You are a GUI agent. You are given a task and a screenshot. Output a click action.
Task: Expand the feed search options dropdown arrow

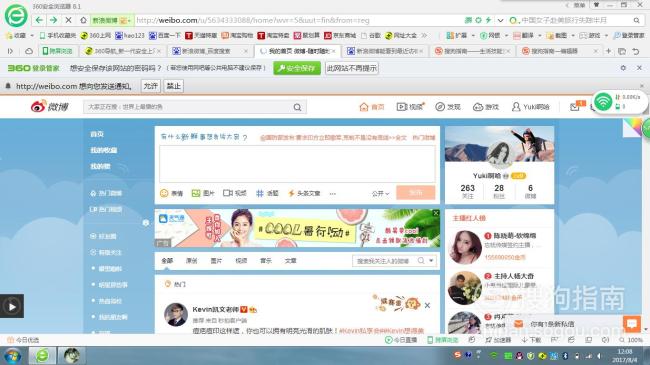coord(431,260)
